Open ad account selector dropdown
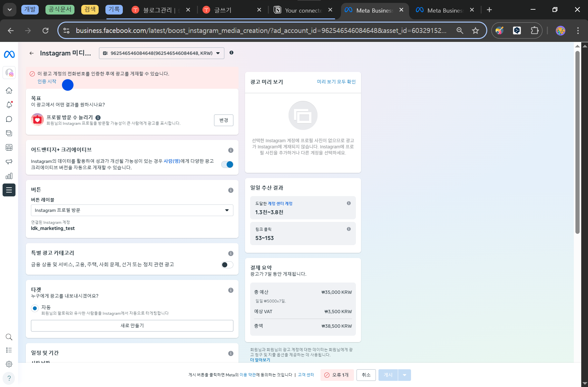 click(x=162, y=53)
